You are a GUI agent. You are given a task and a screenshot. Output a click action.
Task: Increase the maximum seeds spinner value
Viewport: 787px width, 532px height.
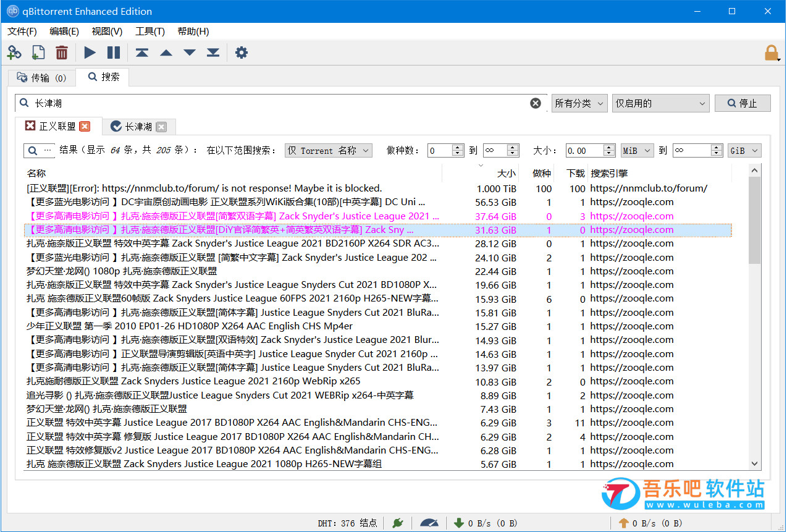point(513,147)
